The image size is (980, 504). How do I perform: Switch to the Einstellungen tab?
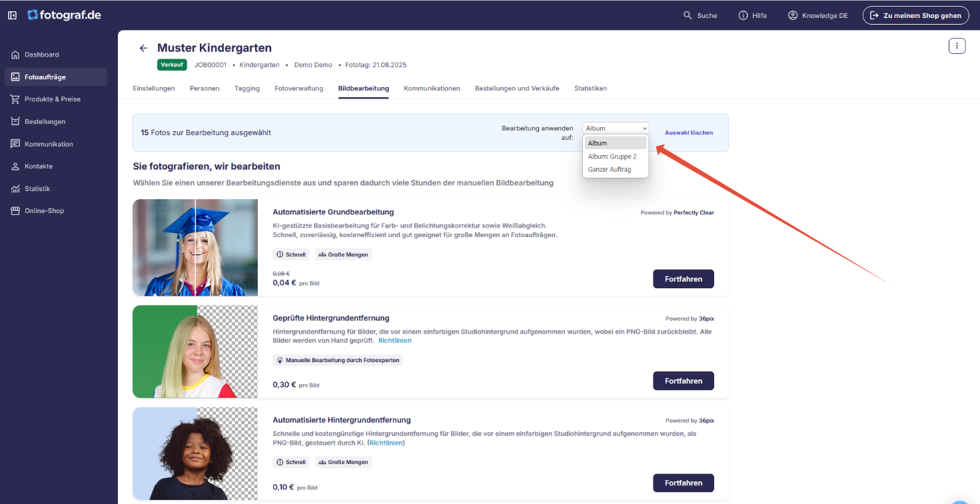coord(154,89)
